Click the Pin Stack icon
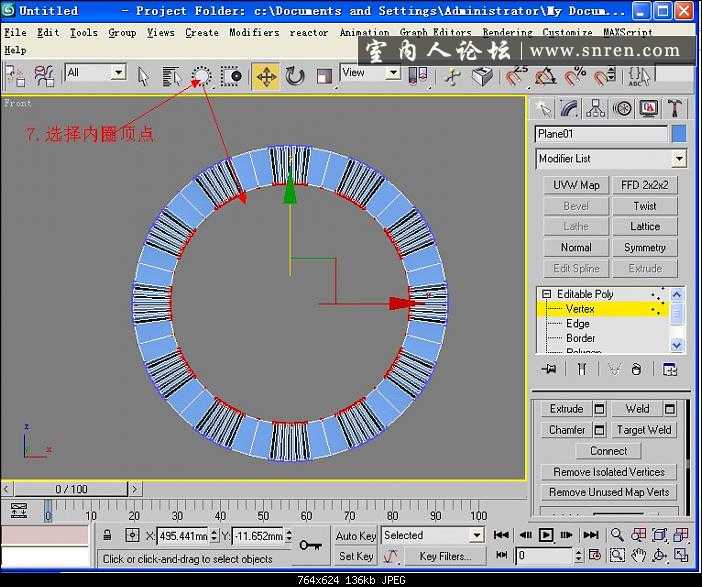This screenshot has width=702, height=587. pyautogui.click(x=548, y=369)
